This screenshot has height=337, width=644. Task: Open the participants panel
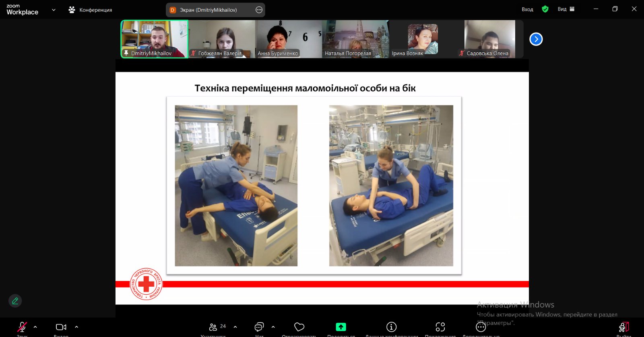(x=214, y=327)
